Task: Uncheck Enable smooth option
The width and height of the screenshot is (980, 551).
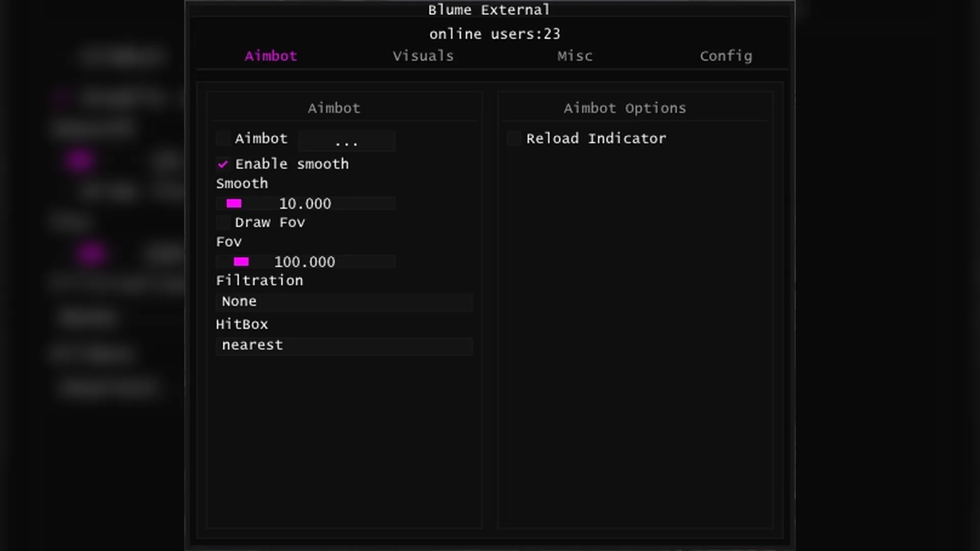Action: pos(223,164)
